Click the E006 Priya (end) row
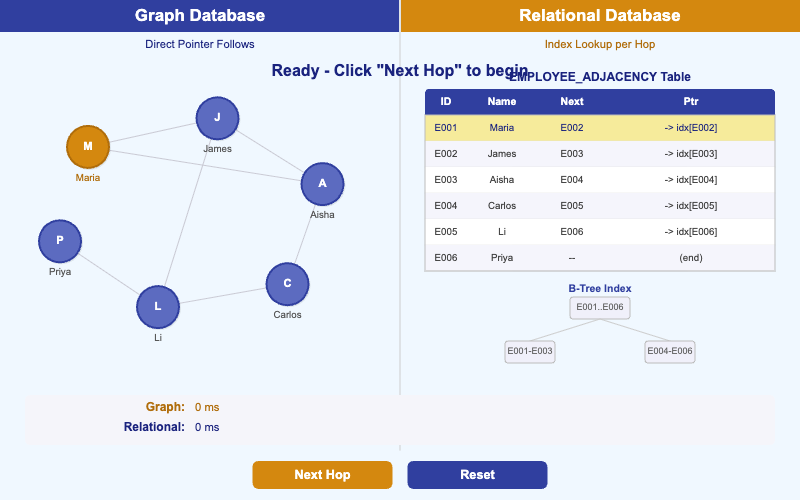Screen dimensions: 800x502 click(x=600, y=258)
